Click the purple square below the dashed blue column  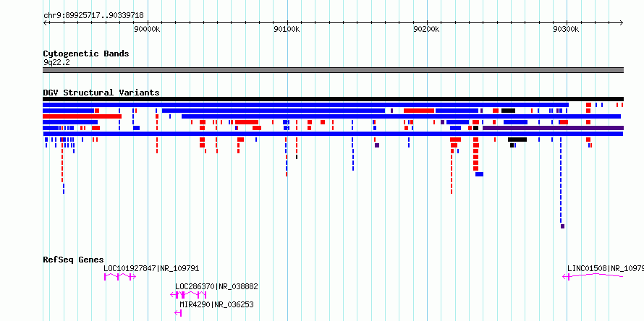pos(562,226)
